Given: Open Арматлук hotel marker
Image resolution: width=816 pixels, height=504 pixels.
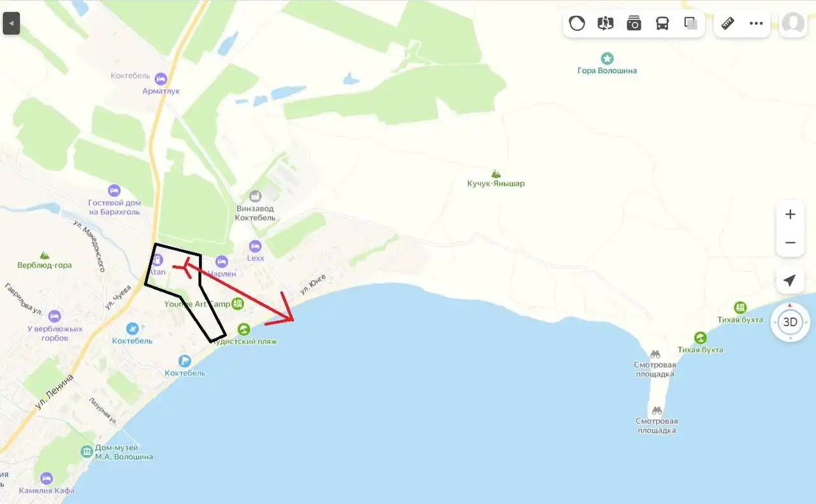Looking at the screenshot, I should 161,79.
